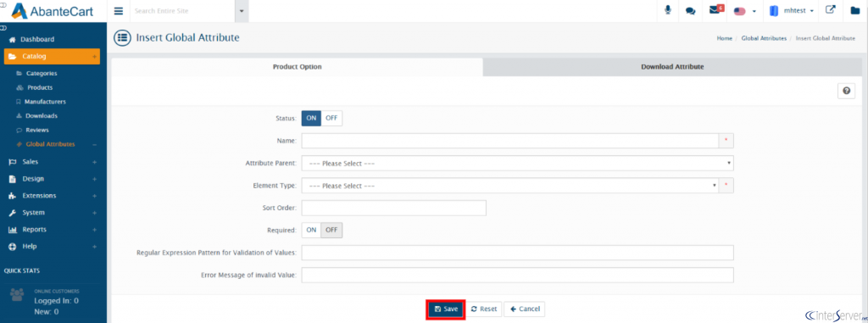The height and width of the screenshot is (323, 868).
Task: Open the mail notifications icon
Action: 715,9
